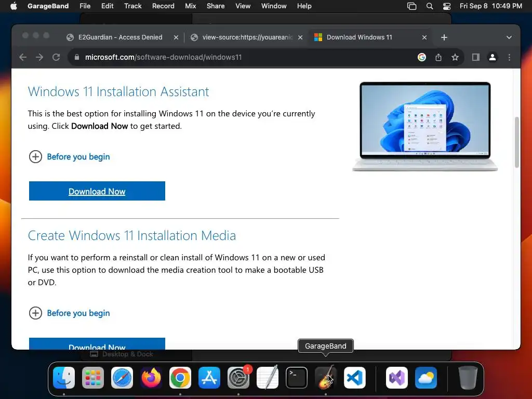Open Terminal from the Dock

297,377
